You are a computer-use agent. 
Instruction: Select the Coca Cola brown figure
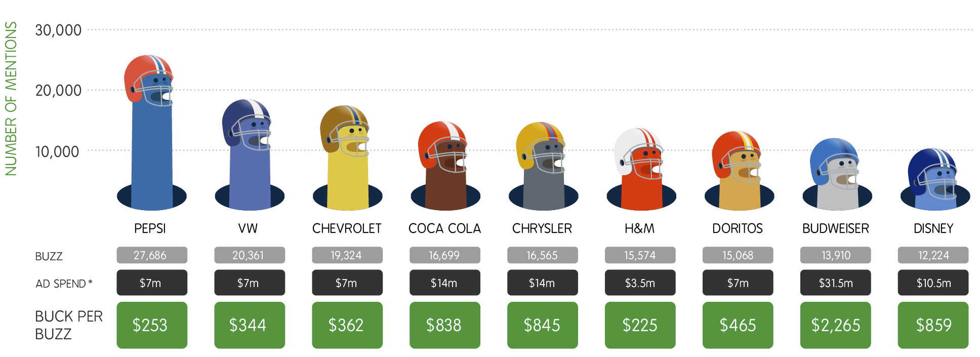point(445,166)
